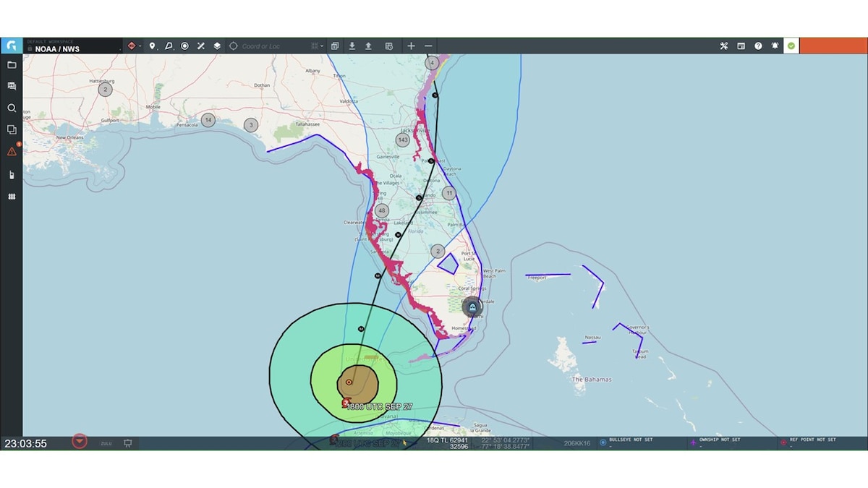Open the notifications bell icon
The width and height of the screenshot is (868, 488).
(x=775, y=46)
